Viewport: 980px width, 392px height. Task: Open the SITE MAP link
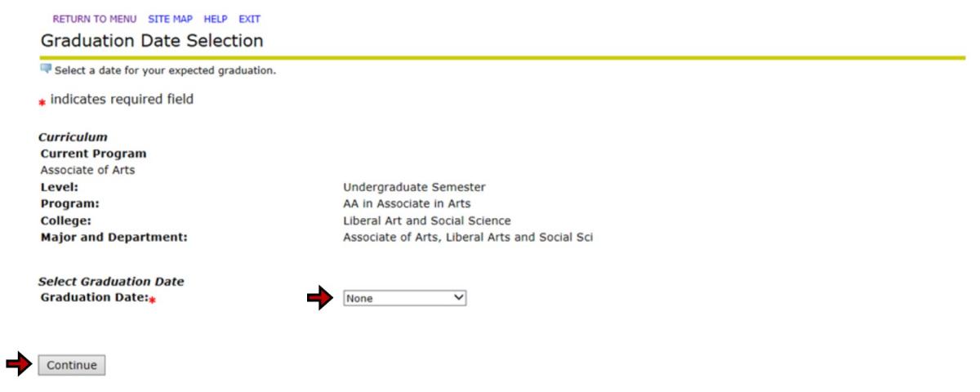(x=171, y=19)
